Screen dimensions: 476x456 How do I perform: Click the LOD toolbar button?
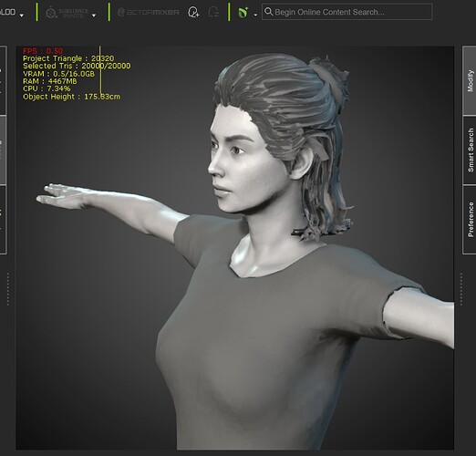[x=7, y=12]
